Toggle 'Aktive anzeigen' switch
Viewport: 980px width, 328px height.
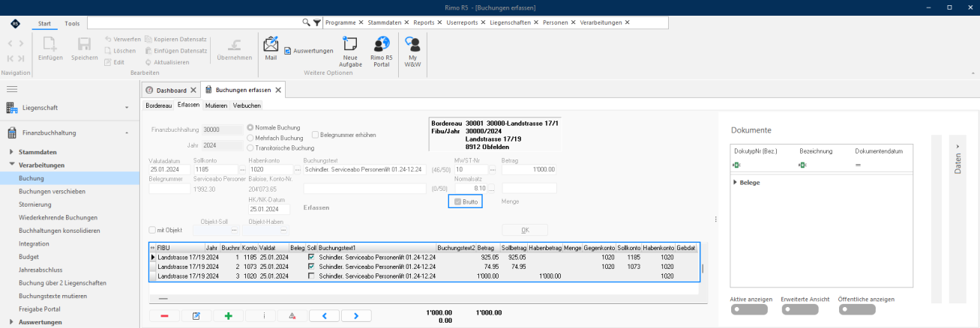pos(748,309)
